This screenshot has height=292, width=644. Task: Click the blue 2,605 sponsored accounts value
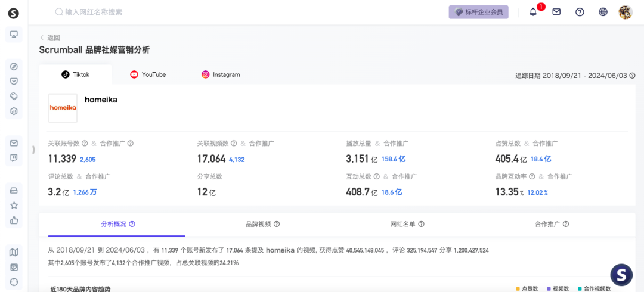88,160
